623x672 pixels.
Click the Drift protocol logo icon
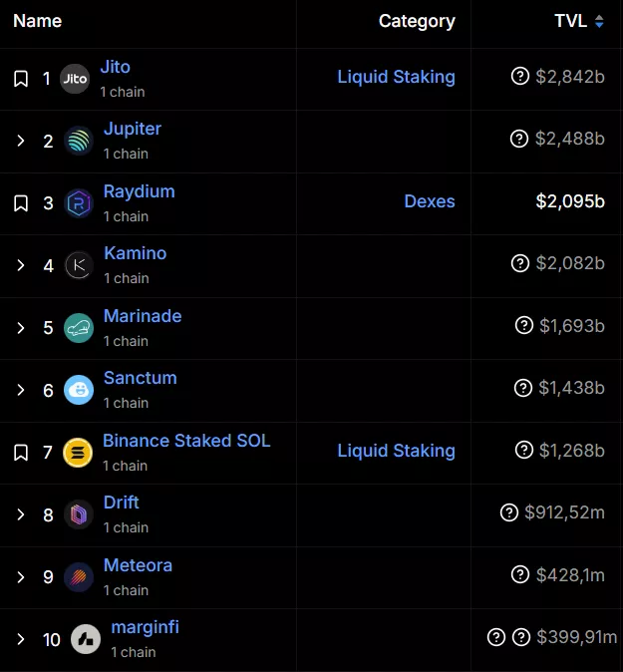(79, 514)
